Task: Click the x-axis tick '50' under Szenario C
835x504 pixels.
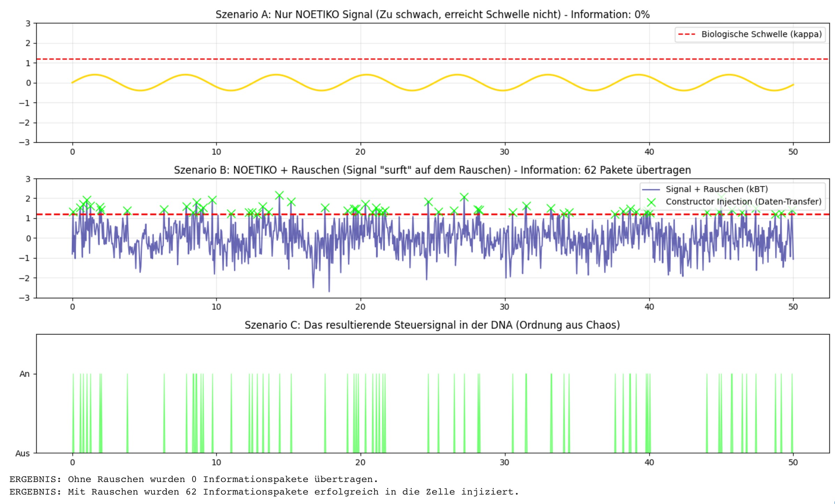Action: (x=793, y=462)
